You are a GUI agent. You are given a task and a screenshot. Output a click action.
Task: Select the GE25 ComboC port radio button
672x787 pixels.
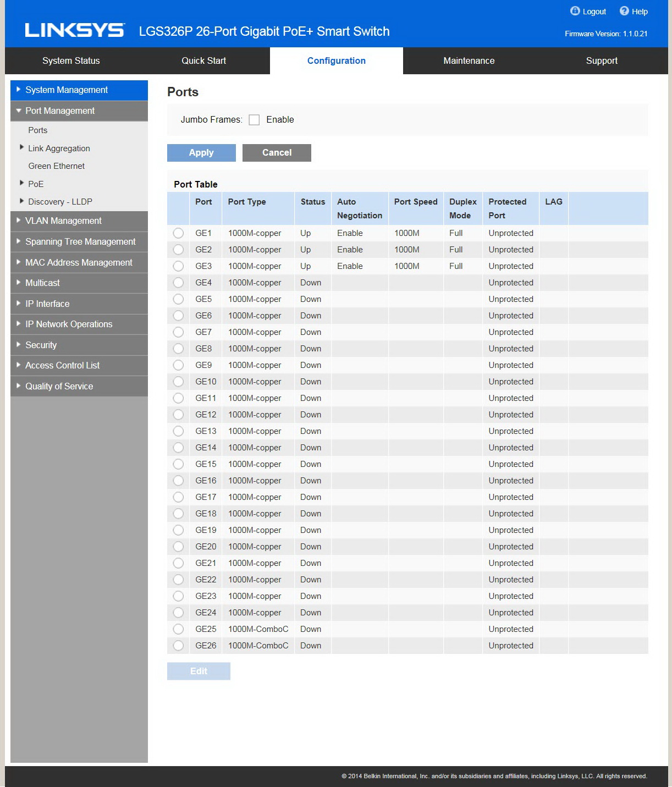click(178, 629)
